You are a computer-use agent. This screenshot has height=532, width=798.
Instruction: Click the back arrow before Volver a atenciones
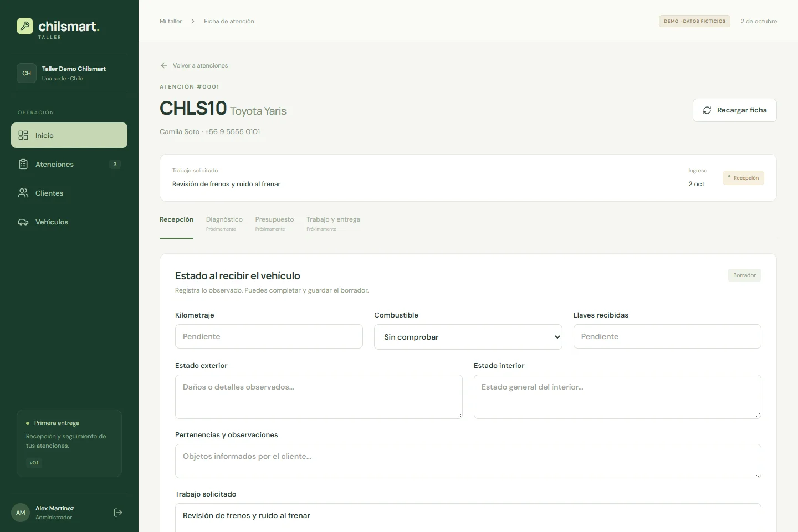pyautogui.click(x=164, y=65)
